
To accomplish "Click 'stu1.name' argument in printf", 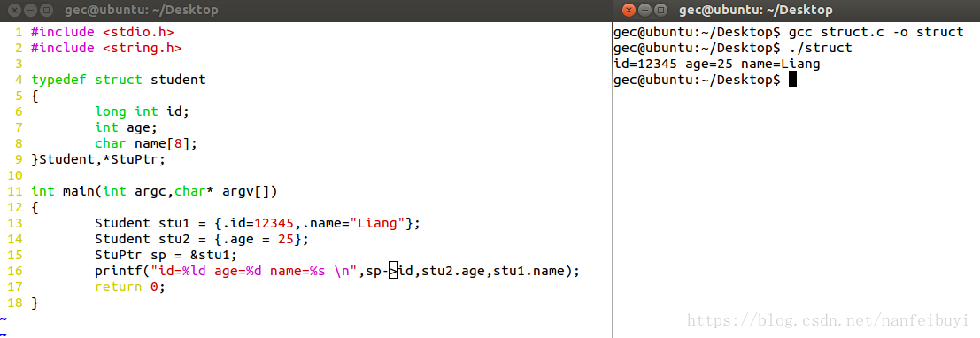I will pyautogui.click(x=529, y=271).
